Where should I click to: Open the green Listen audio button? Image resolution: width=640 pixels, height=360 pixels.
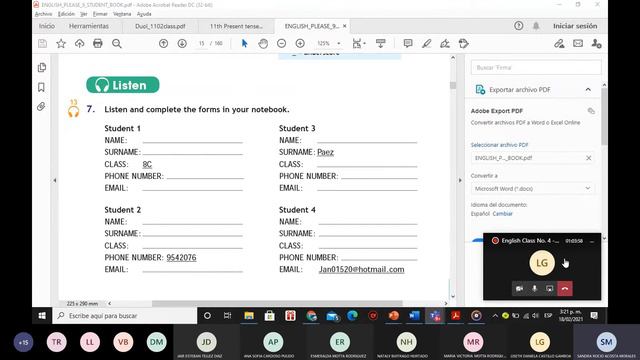tap(123, 85)
